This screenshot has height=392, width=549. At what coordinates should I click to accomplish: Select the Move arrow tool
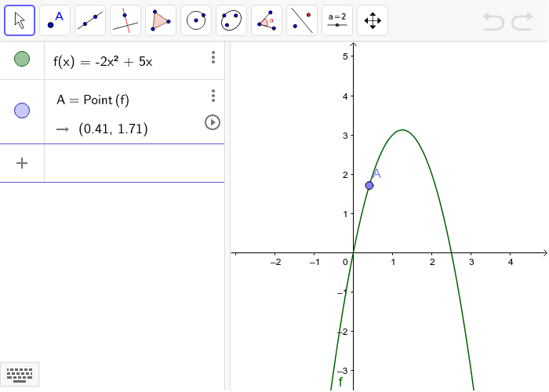pyautogui.click(x=20, y=20)
